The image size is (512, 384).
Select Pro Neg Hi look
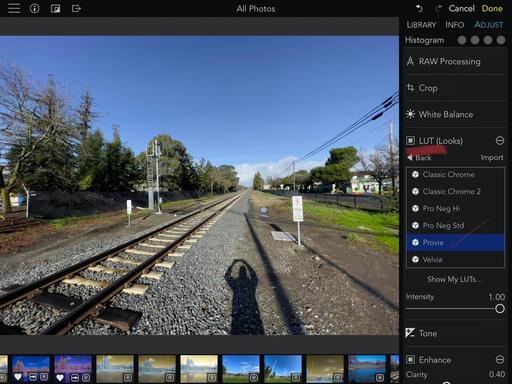click(455, 208)
